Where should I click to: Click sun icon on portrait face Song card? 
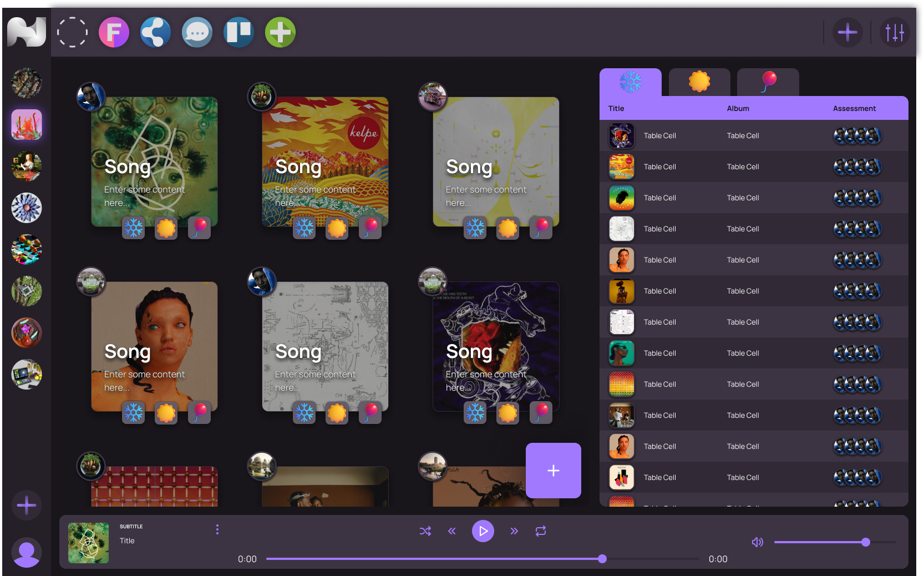(x=166, y=412)
